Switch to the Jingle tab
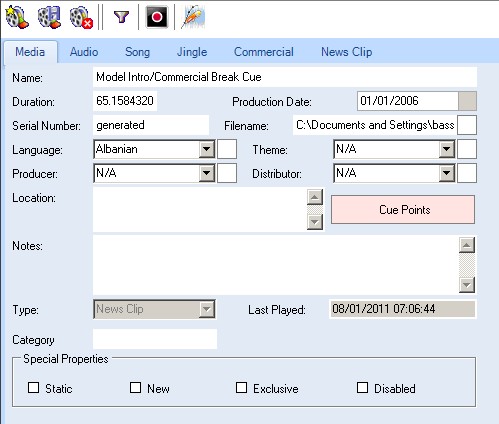 [x=192, y=52]
